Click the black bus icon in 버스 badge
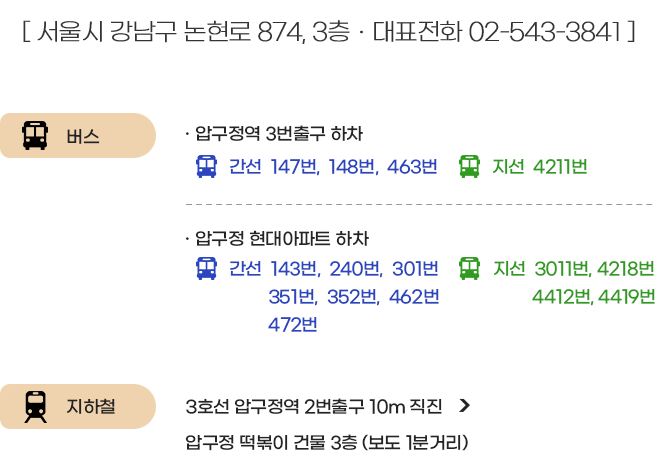Screen dimensions: 660x463 [x=35, y=136]
